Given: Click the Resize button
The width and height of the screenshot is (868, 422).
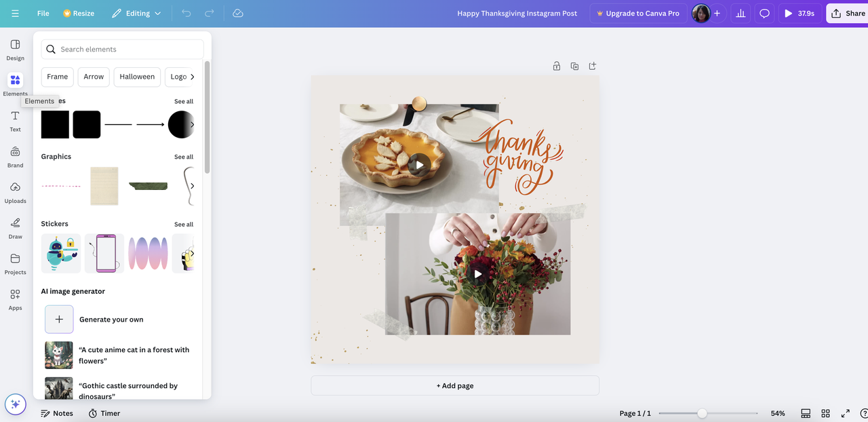Looking at the screenshot, I should 79,14.
